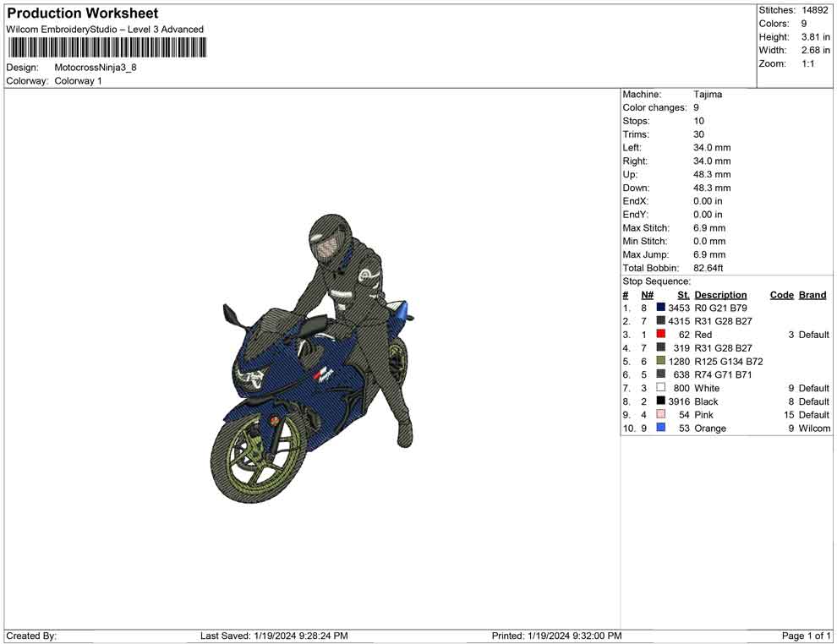Click the St. column header

(x=683, y=294)
